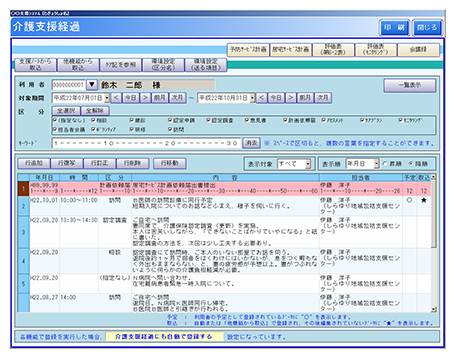
Task: Open the 会議録 tab
Action: click(418, 49)
